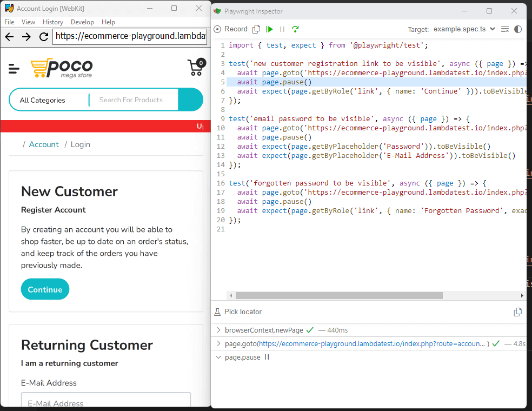The width and height of the screenshot is (532, 411).
Task: Open the Target example.spec.ts dropdown
Action: [x=464, y=29]
